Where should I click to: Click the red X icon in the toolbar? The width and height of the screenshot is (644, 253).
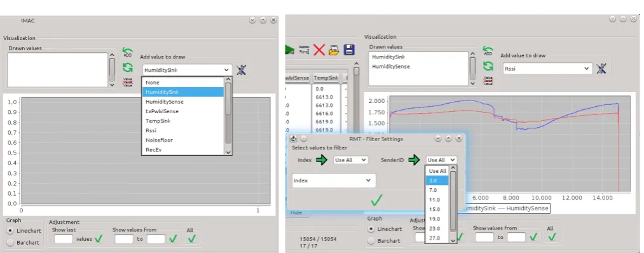319,50
